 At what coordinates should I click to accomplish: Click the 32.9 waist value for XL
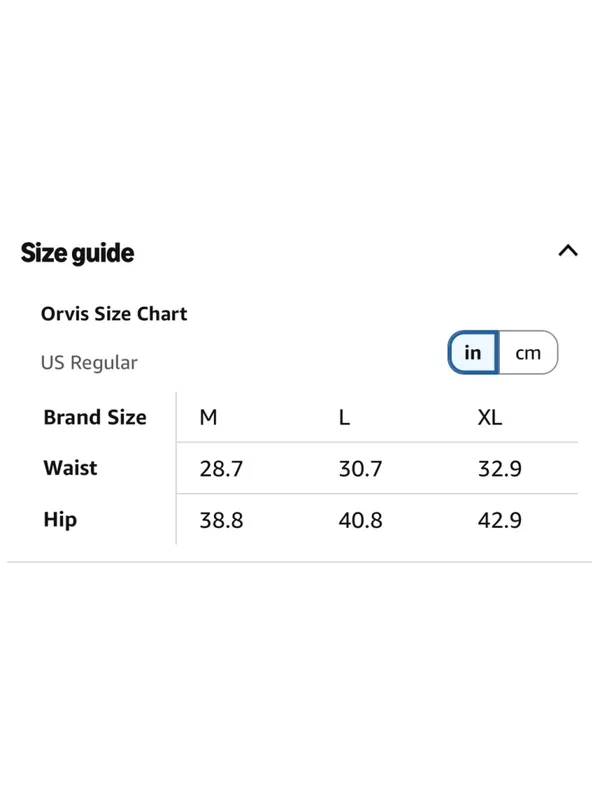tap(500, 469)
